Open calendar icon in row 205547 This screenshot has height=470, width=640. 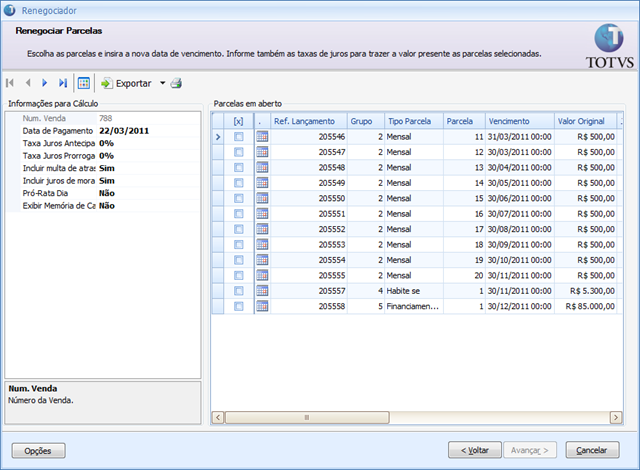[x=262, y=152]
